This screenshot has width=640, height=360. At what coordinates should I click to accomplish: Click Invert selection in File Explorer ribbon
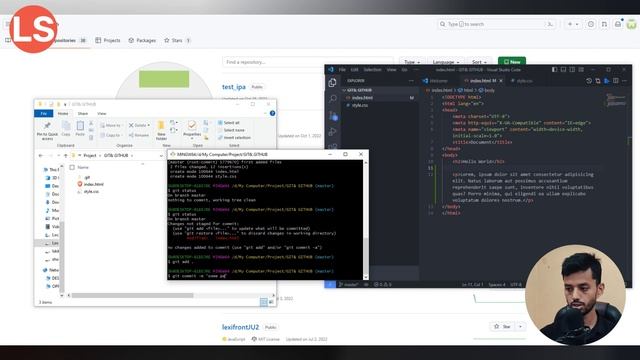[x=234, y=138]
